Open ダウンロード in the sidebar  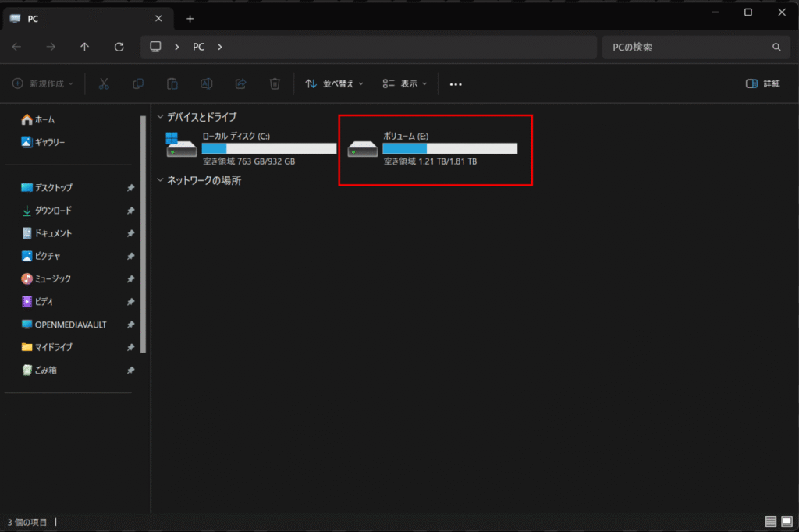pyautogui.click(x=53, y=211)
